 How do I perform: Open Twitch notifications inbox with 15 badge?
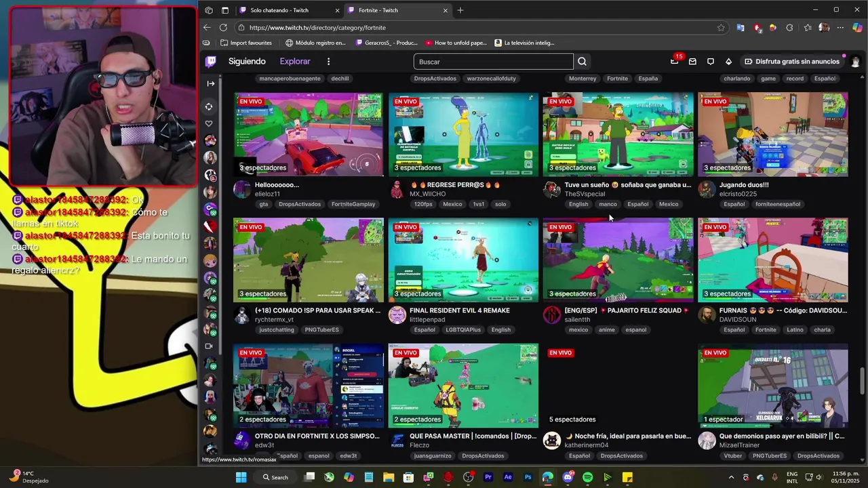675,61
